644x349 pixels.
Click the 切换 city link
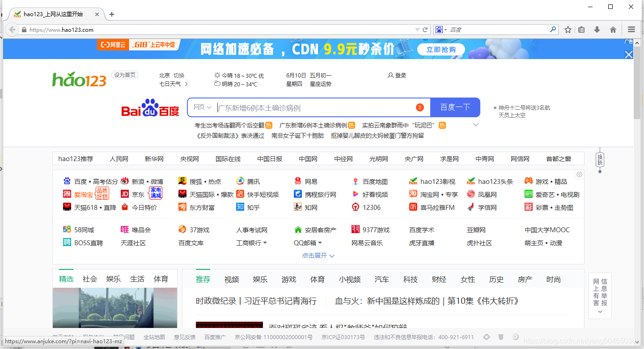coord(179,76)
